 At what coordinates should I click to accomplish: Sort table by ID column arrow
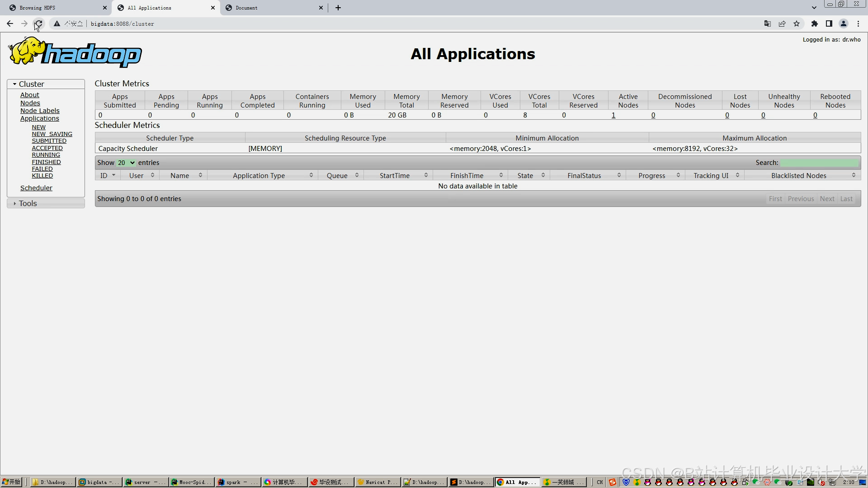click(113, 175)
